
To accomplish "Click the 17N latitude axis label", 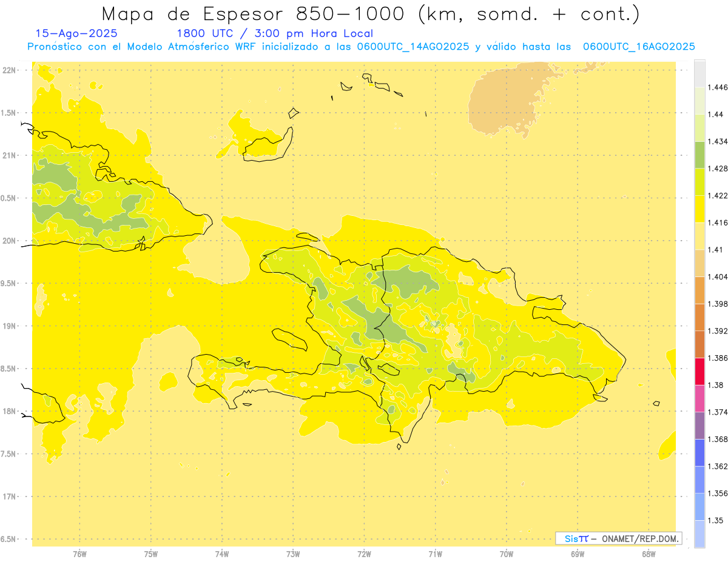I will 9,497.
